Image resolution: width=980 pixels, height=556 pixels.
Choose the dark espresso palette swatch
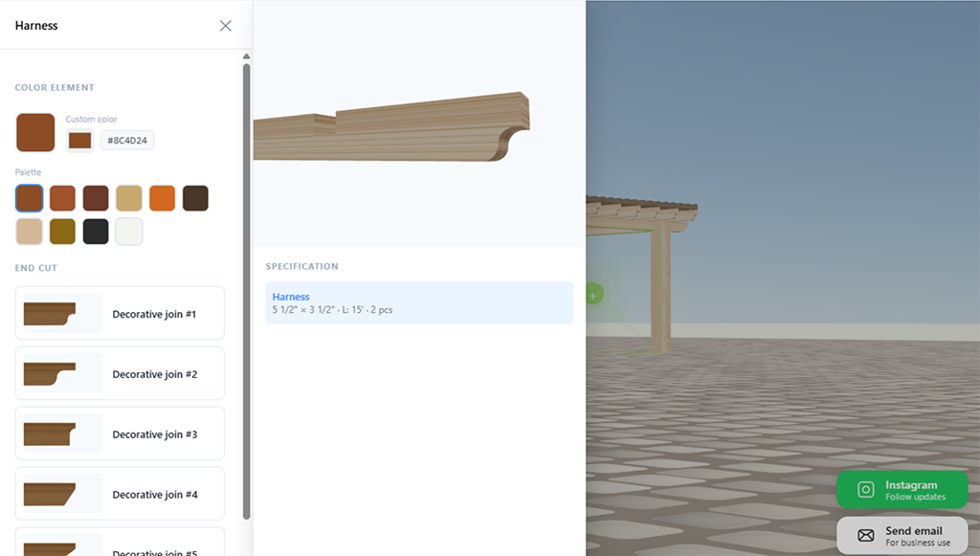tap(195, 199)
